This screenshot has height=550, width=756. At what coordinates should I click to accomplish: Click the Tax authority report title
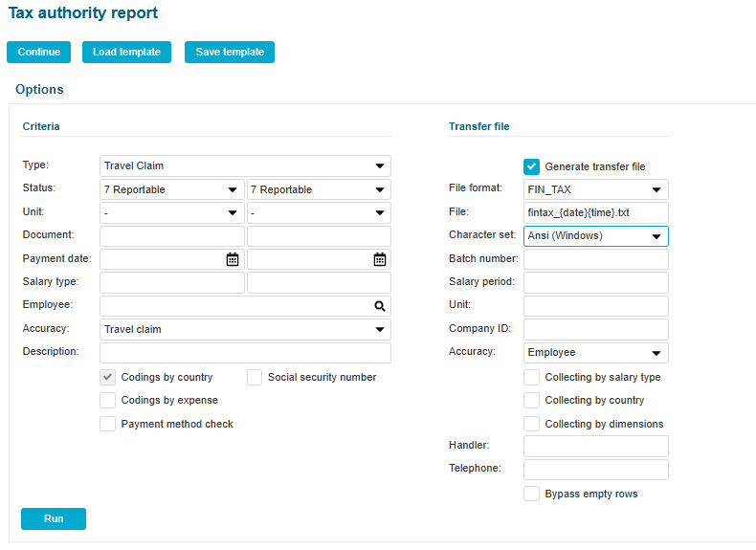83,12
